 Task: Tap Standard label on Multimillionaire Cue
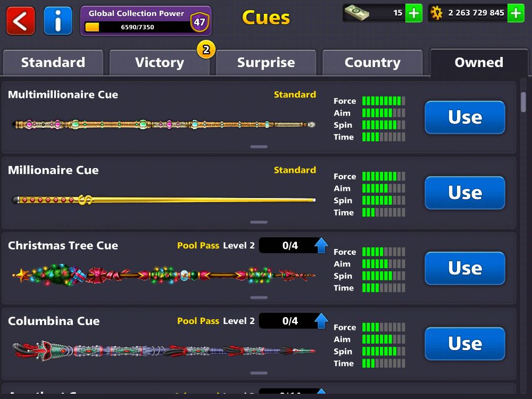point(295,94)
